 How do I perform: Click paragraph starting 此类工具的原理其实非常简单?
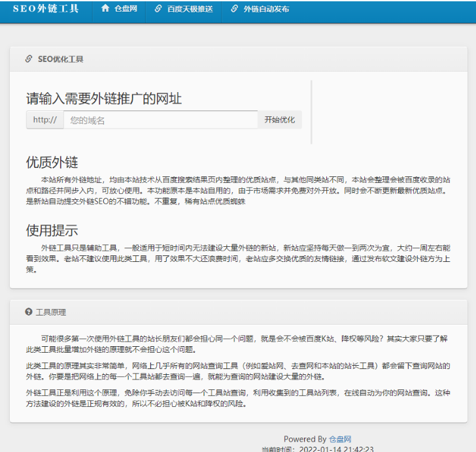(x=238, y=371)
